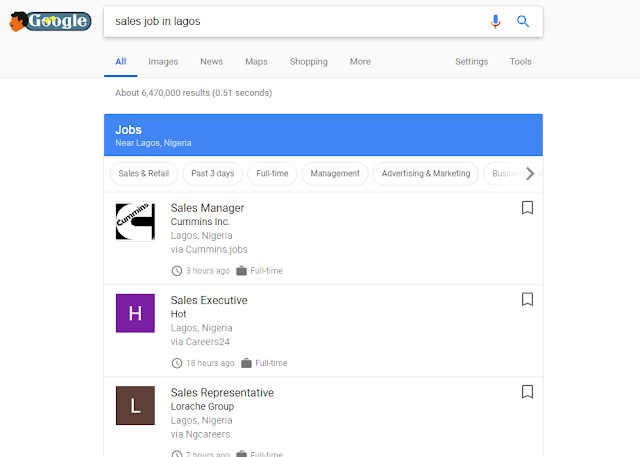Start voice search with microphone icon
The width and height of the screenshot is (640, 457).
(x=495, y=22)
